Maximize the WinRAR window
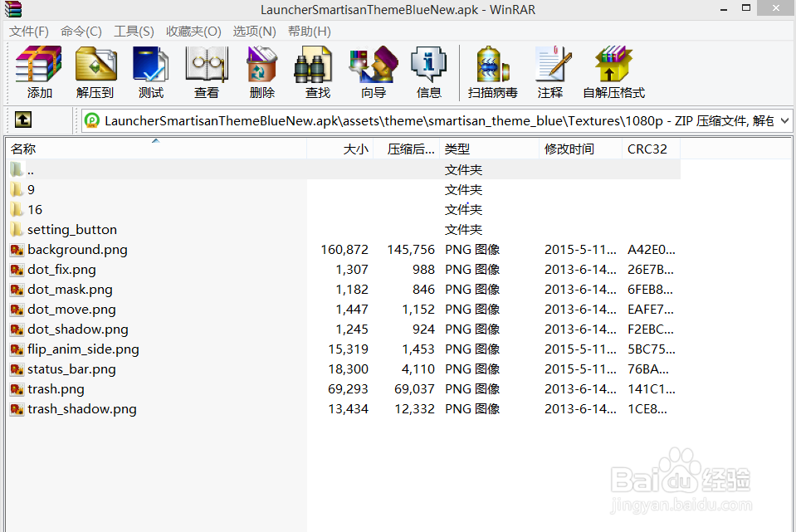This screenshot has height=532, width=796. pos(745,7)
